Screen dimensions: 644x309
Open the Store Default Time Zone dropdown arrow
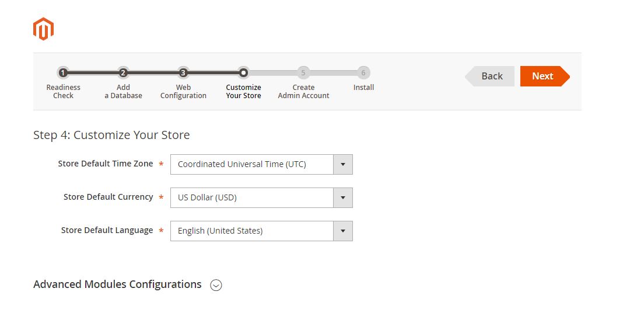pos(343,165)
